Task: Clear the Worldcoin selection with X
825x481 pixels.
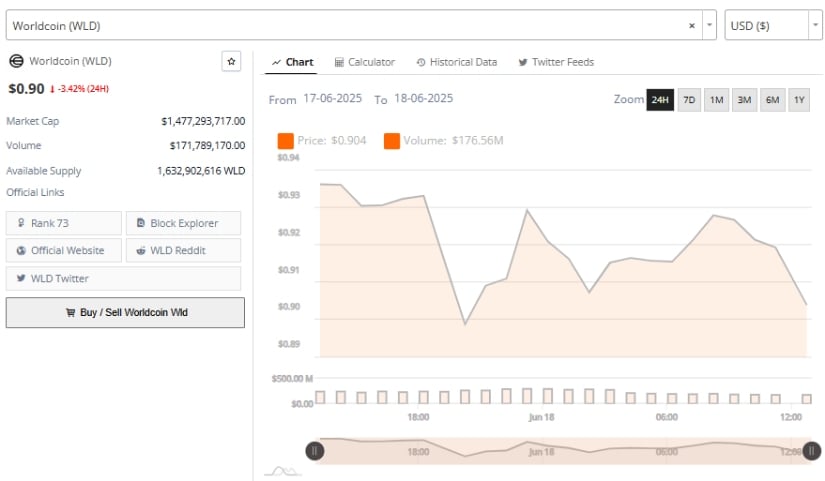Action: pyautogui.click(x=692, y=25)
